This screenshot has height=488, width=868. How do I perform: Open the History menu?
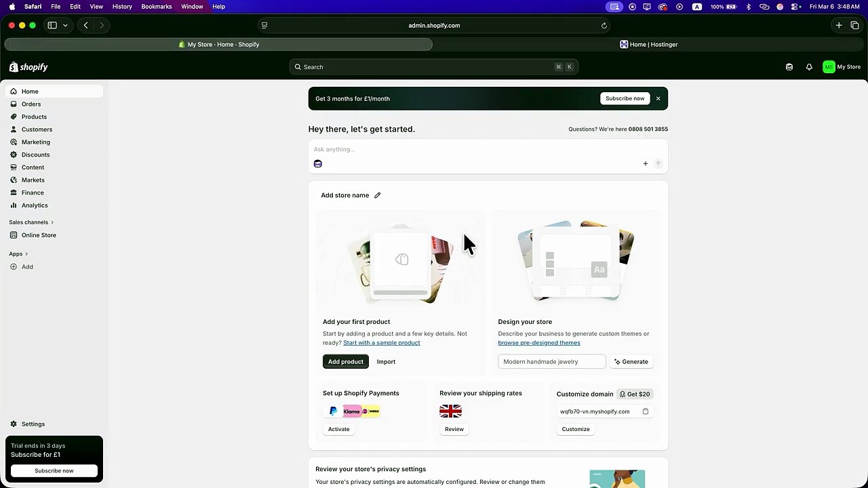pyautogui.click(x=122, y=7)
